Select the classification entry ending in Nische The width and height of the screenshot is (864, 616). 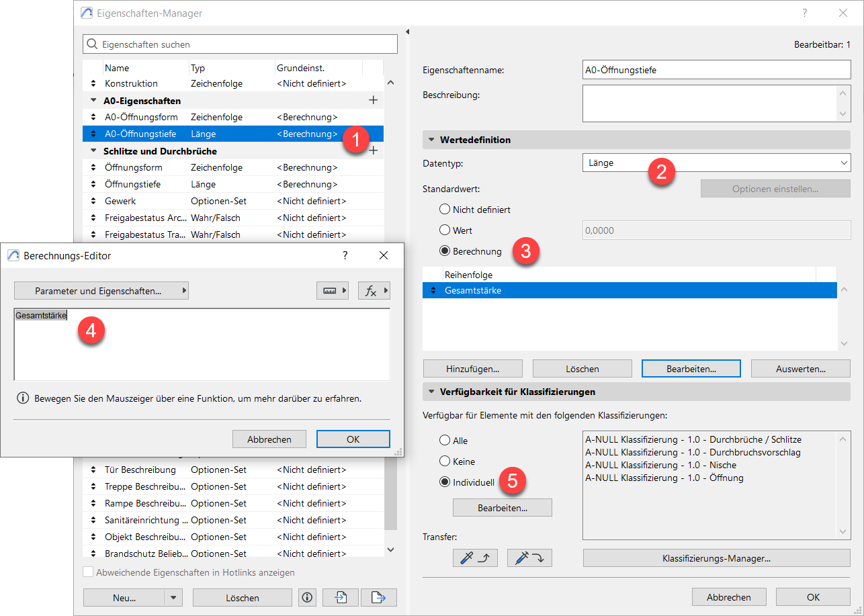(x=660, y=465)
